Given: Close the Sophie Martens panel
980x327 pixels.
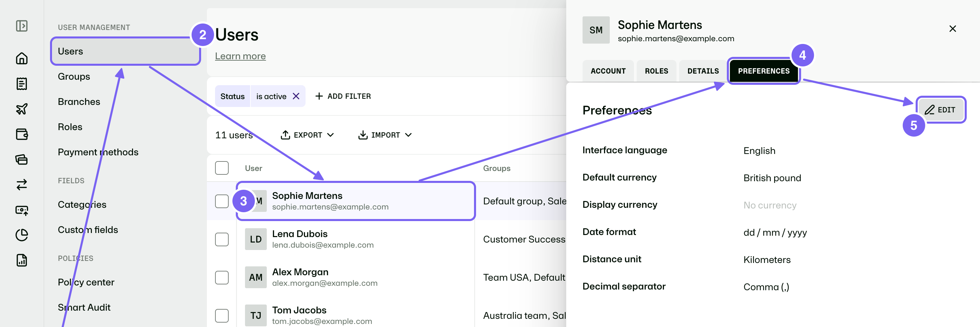Looking at the screenshot, I should coord(952,29).
